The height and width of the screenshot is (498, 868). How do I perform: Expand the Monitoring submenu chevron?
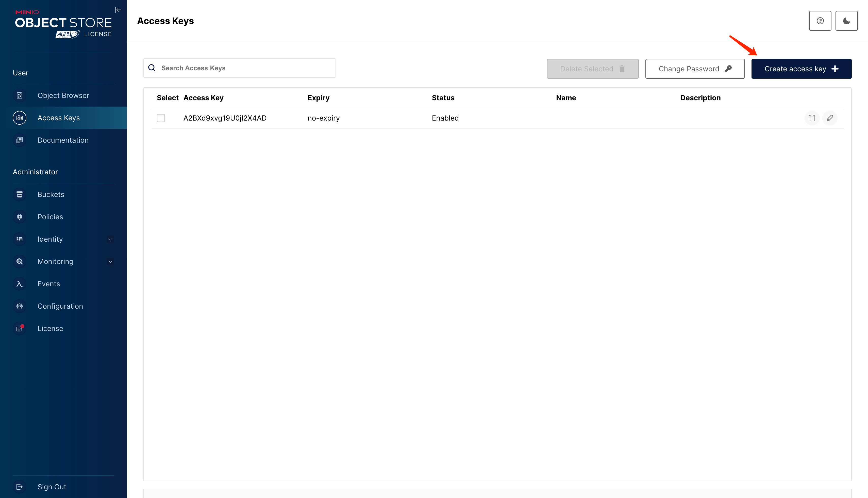[x=110, y=262]
